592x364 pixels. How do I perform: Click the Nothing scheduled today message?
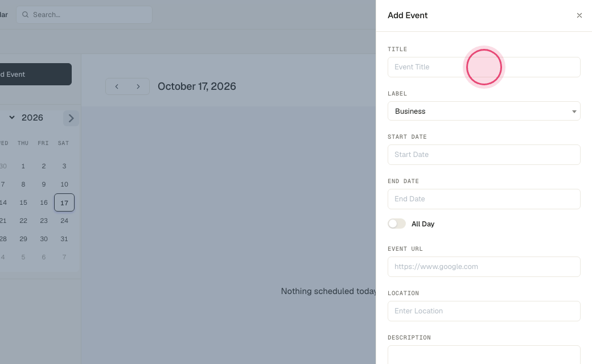(328, 291)
